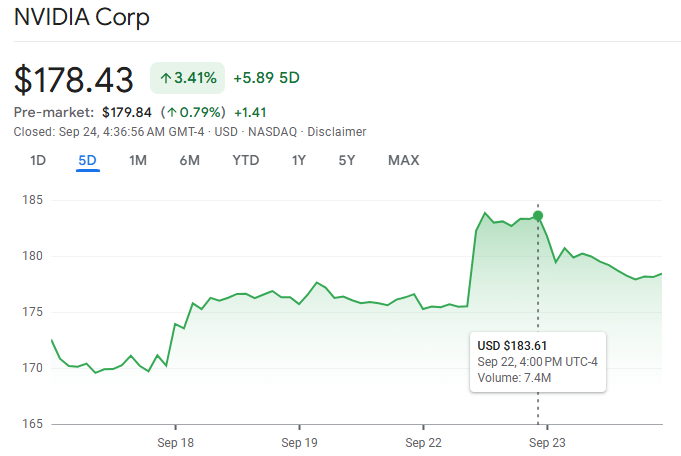Click the USD $183.61 tooltip value
The height and width of the screenshot is (456, 681).
click(512, 346)
